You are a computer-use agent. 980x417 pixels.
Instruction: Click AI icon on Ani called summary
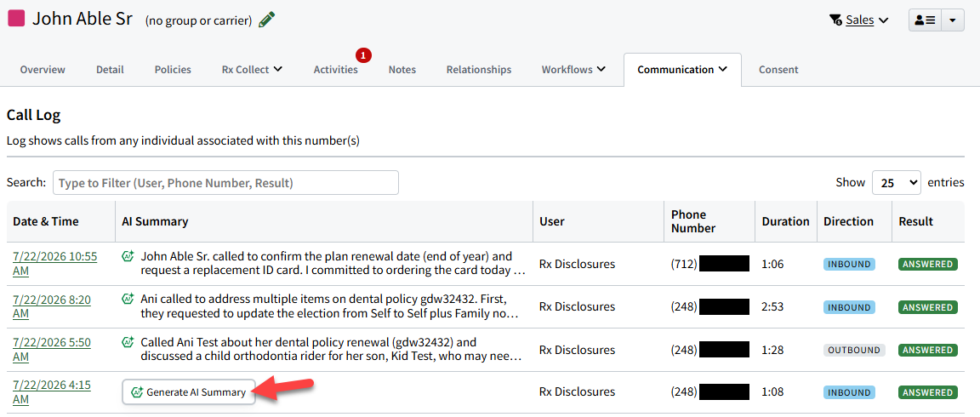[x=128, y=299]
